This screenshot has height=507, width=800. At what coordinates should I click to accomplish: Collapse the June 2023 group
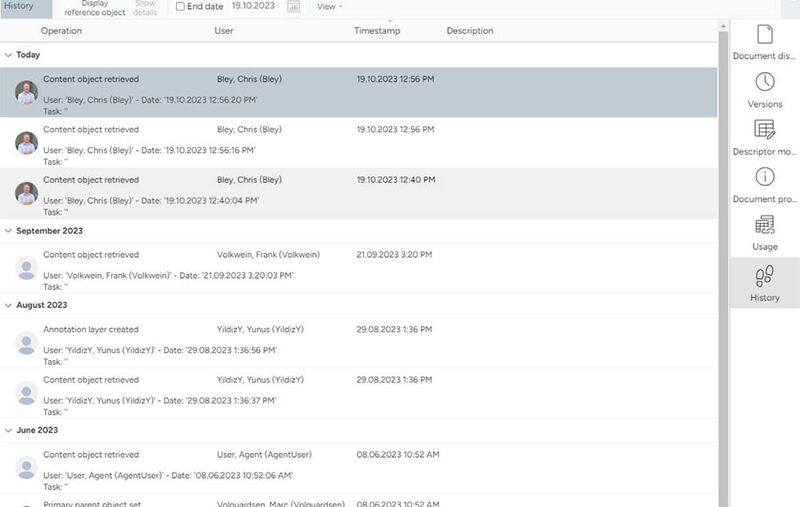tap(8, 430)
